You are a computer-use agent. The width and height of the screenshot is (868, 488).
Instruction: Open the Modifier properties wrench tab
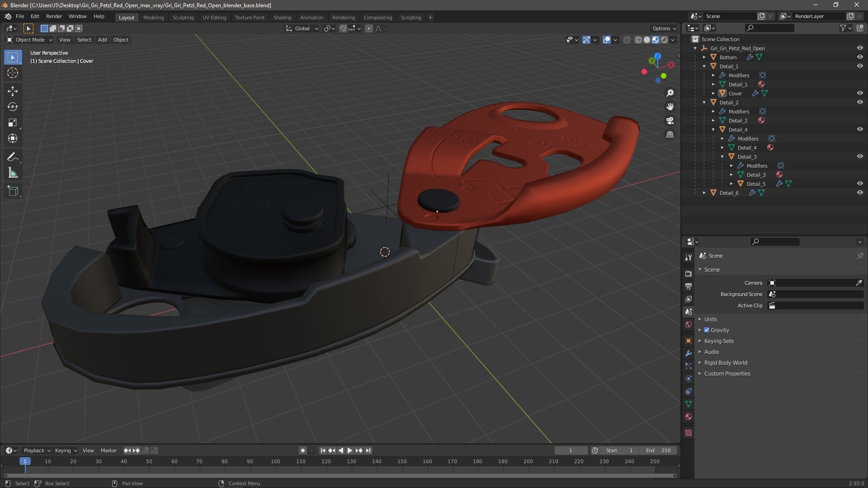(689, 353)
